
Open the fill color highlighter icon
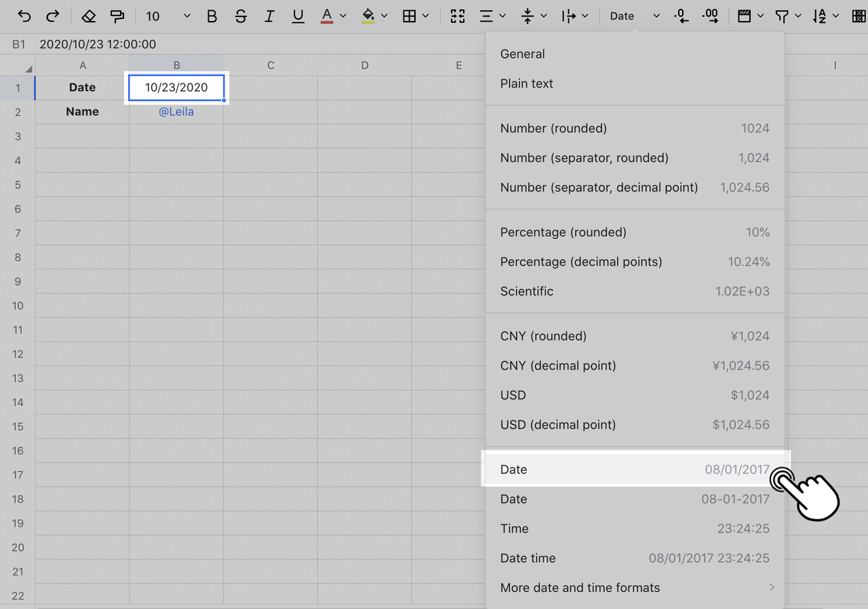[368, 16]
